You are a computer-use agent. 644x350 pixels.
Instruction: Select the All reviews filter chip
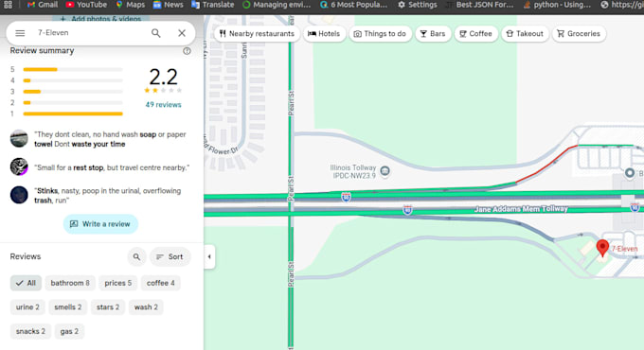[x=26, y=283]
